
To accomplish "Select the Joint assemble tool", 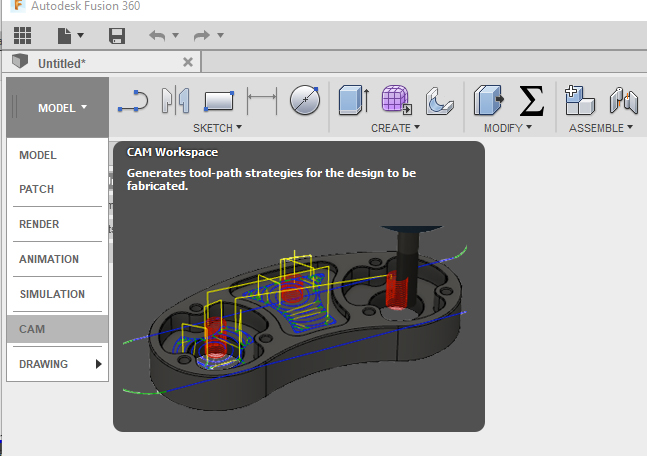I will (623, 100).
